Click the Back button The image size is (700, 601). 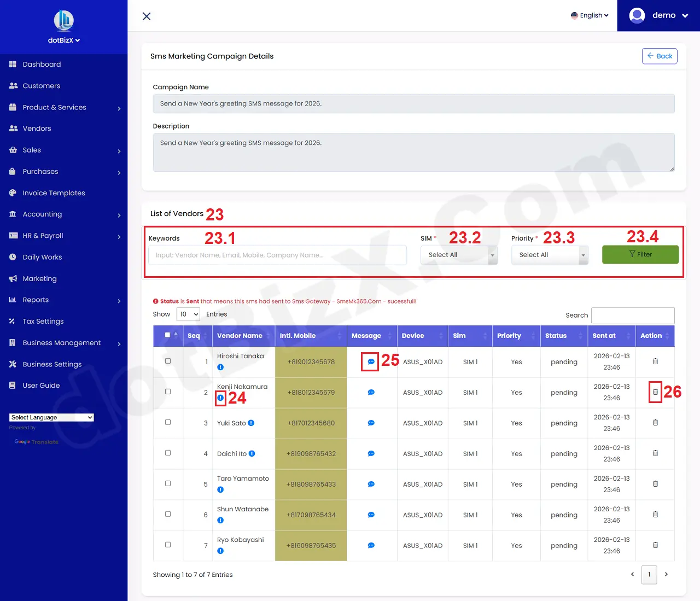pyautogui.click(x=660, y=56)
